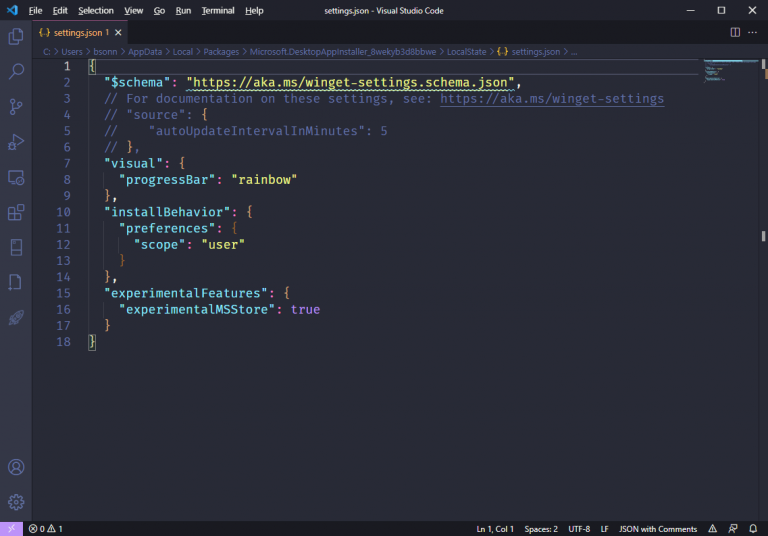Click the Packages breadcrumb segment

point(221,51)
